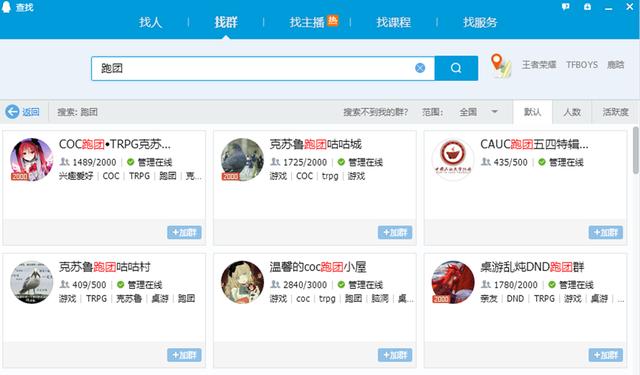Open avatar of 温馨的coc跑团小屋 group

point(242,282)
